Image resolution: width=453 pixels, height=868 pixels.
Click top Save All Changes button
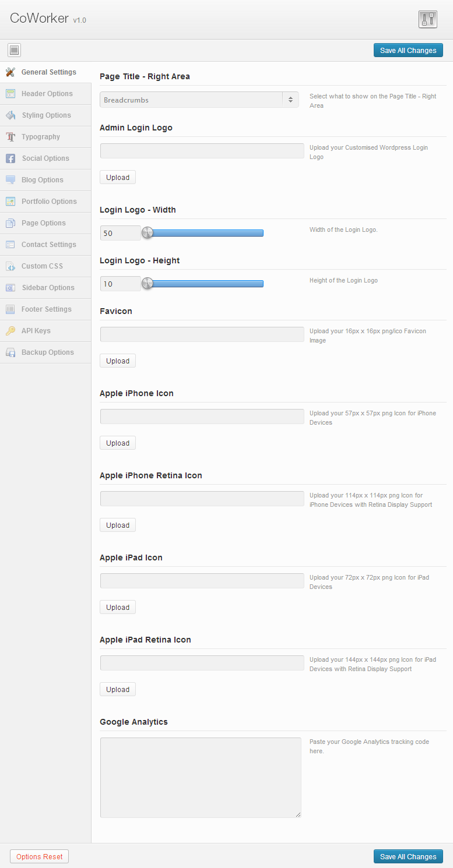click(408, 50)
